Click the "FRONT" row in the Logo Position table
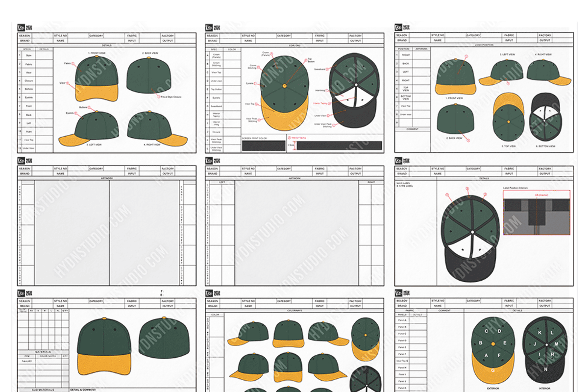Screen dimensions: 588x392 pyautogui.click(x=406, y=55)
